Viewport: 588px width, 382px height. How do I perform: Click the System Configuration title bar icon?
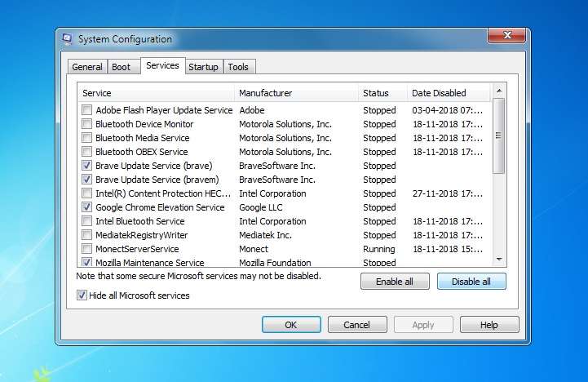67,39
